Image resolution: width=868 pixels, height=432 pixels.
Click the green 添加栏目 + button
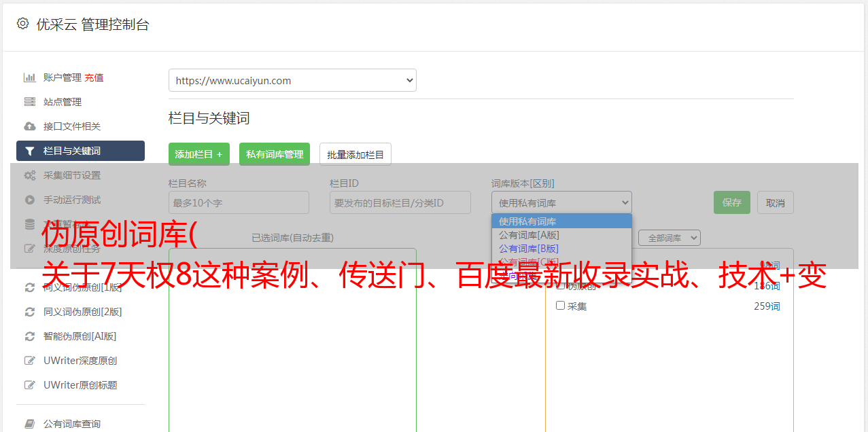pos(199,154)
